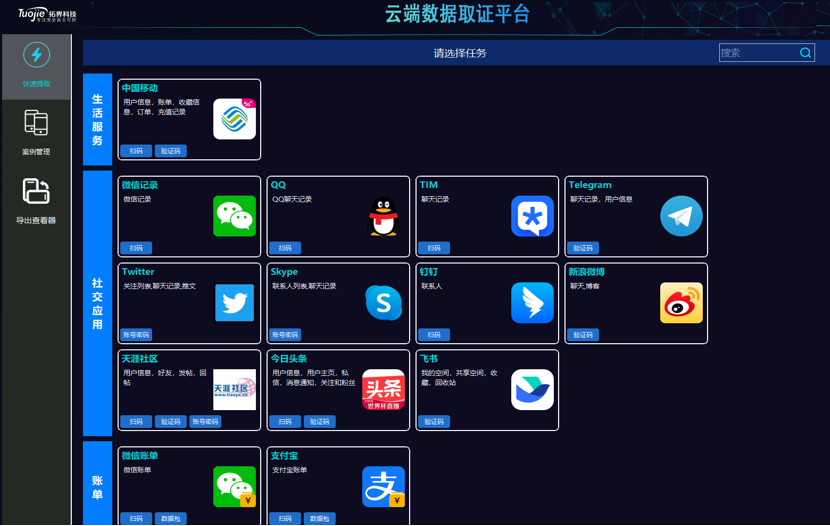Click 验证码 button in 新浪微博 card
Screen dimensions: 830x526
(583, 334)
